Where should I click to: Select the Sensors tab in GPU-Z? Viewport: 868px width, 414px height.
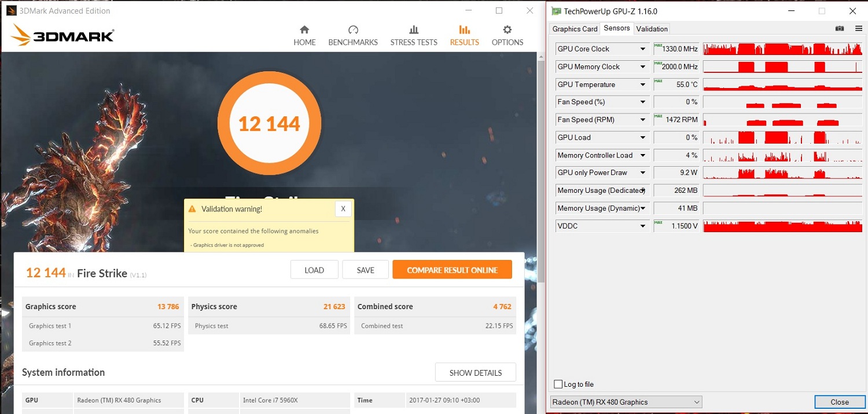[617, 28]
